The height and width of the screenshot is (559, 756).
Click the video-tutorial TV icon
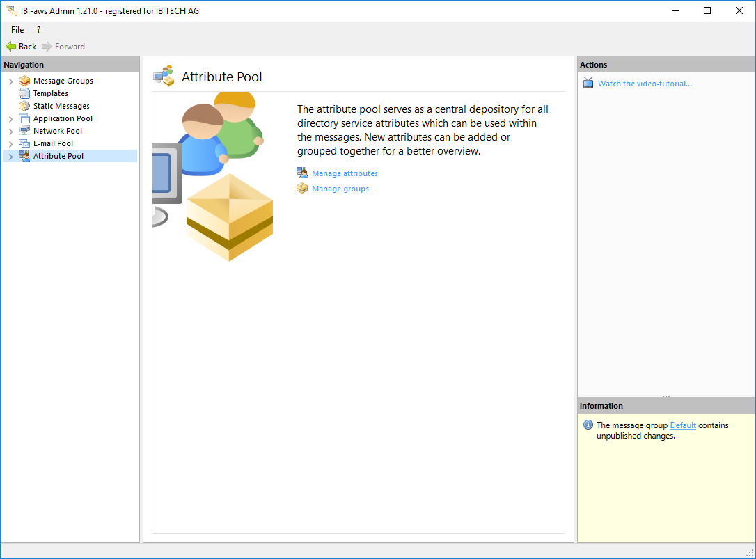(x=588, y=84)
